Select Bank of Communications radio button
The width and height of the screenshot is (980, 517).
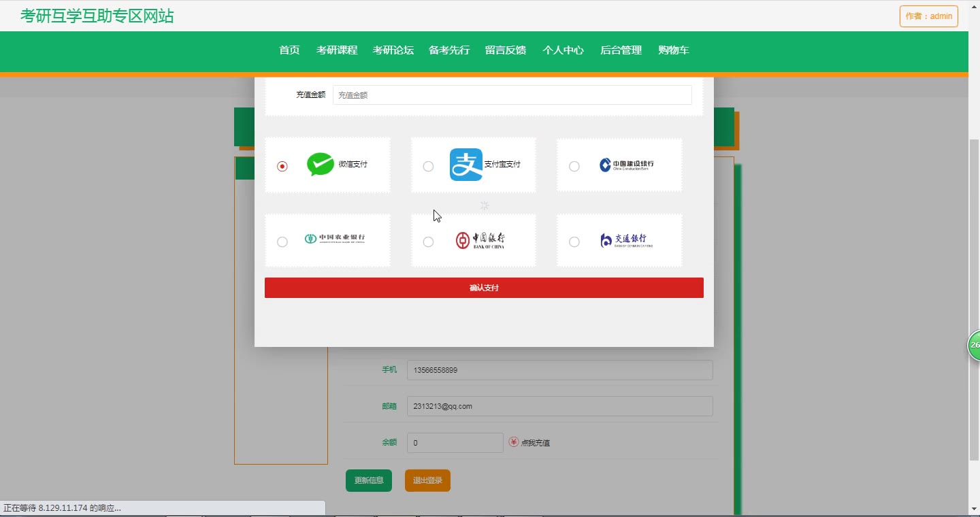click(x=574, y=241)
